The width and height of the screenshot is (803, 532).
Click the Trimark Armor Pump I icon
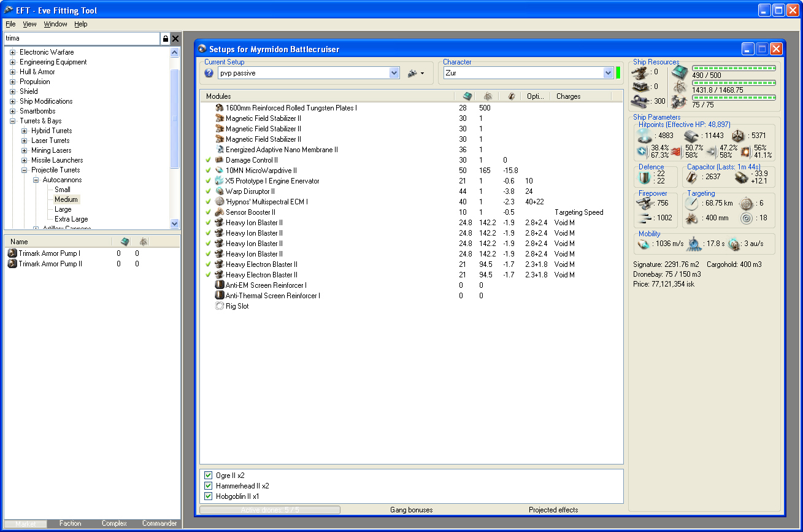point(12,253)
